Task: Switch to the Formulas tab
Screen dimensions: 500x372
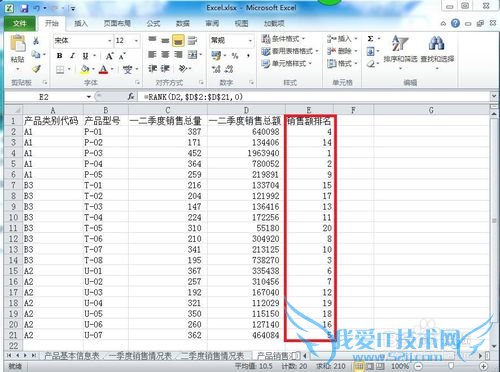Action: point(153,23)
